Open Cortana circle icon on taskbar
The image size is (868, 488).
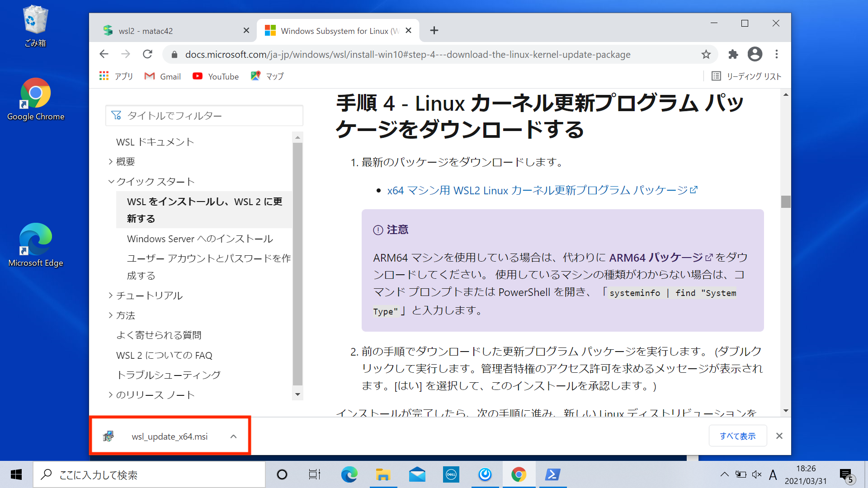tap(282, 474)
